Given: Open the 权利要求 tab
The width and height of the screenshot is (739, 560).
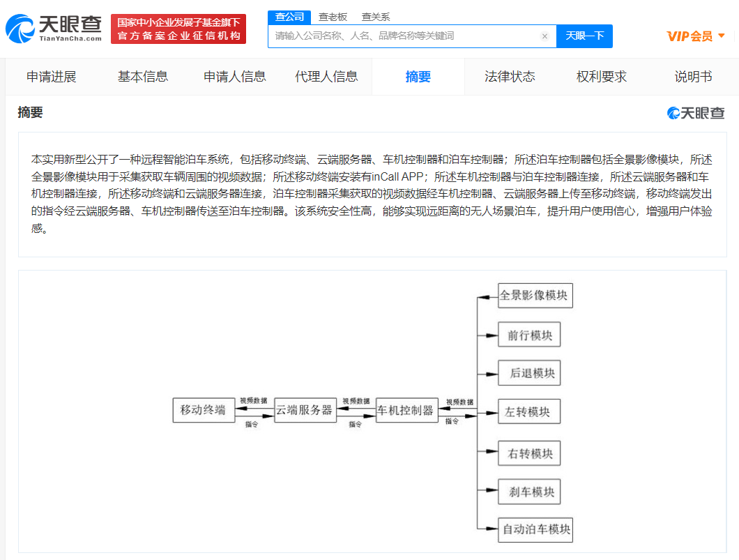Looking at the screenshot, I should (601, 77).
